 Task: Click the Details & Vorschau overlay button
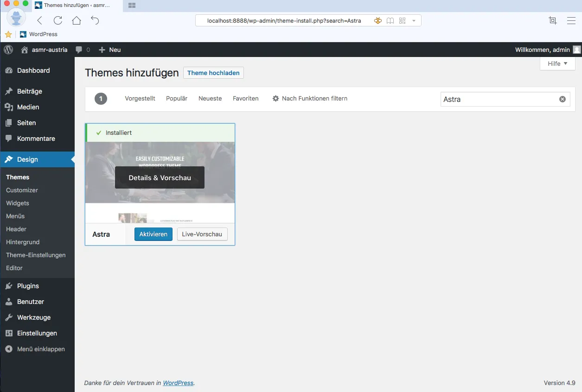pos(160,177)
